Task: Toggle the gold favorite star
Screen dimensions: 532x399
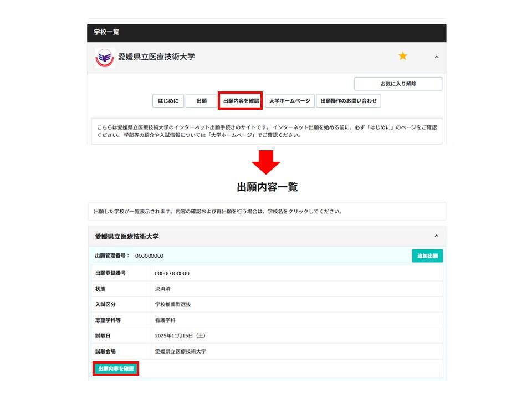Action: click(x=403, y=56)
